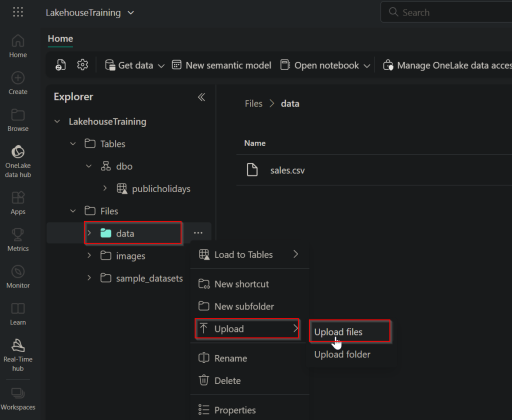Image resolution: width=512 pixels, height=420 pixels.
Task: Click New semantic model button
Action: tap(221, 65)
